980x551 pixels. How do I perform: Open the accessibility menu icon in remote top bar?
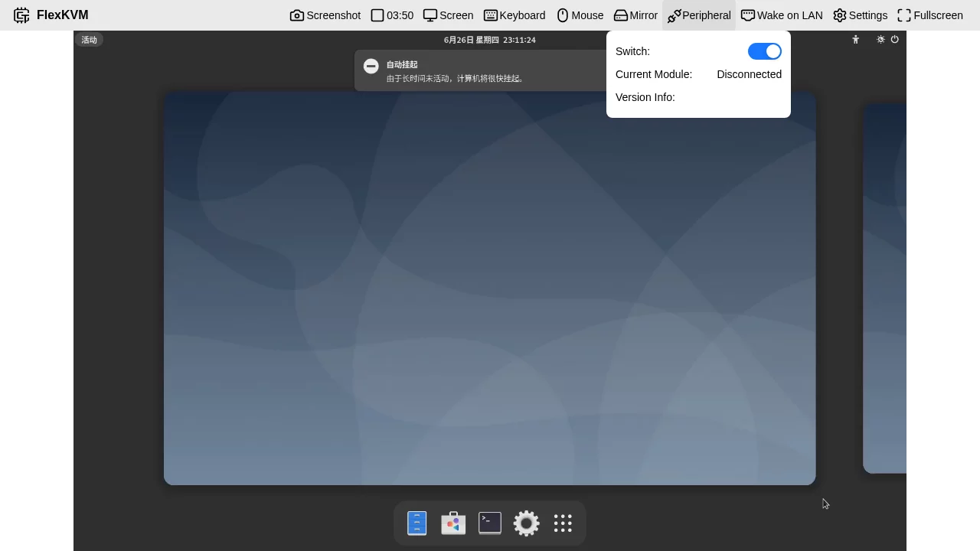point(856,40)
